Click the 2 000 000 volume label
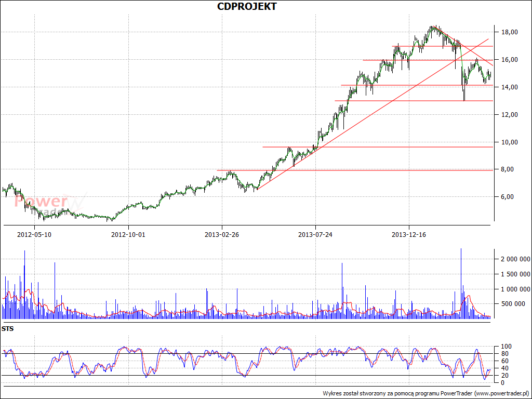Image resolution: width=532 pixels, height=399 pixels. (x=516, y=259)
